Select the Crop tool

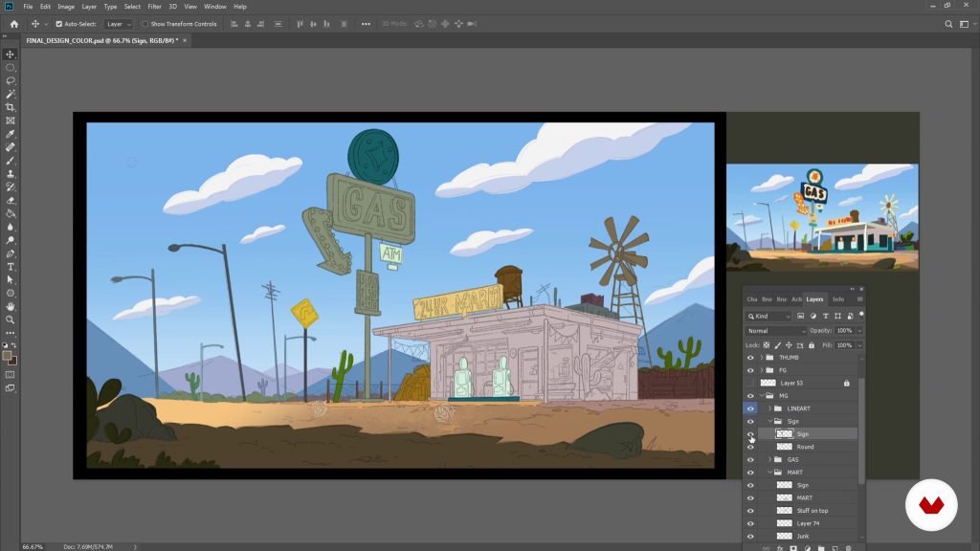11,108
